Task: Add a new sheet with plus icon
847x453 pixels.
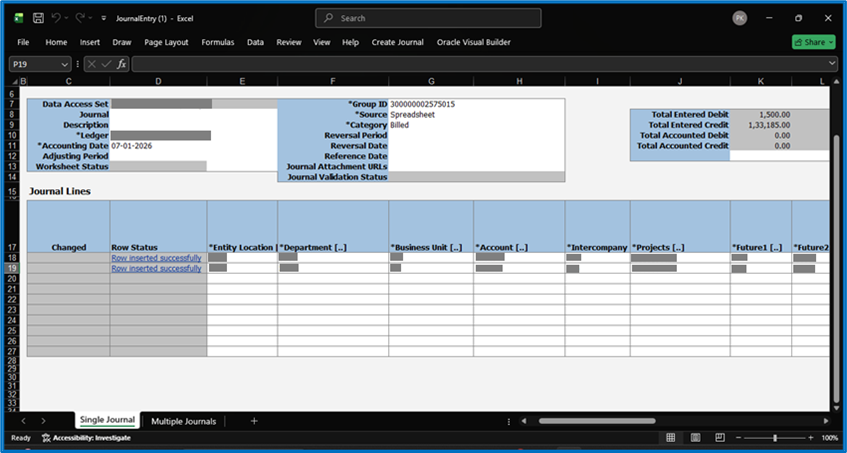Action: tap(254, 421)
